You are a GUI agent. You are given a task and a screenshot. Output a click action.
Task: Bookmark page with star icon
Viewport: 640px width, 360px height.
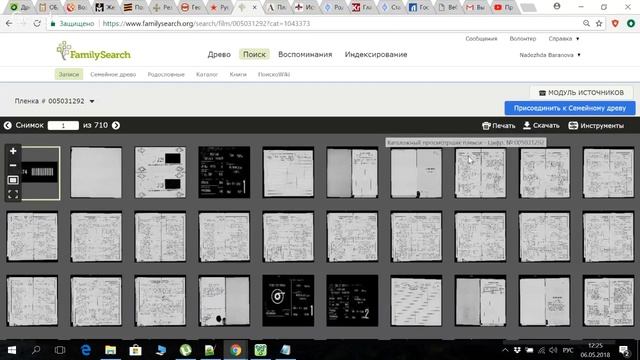[x=599, y=24]
